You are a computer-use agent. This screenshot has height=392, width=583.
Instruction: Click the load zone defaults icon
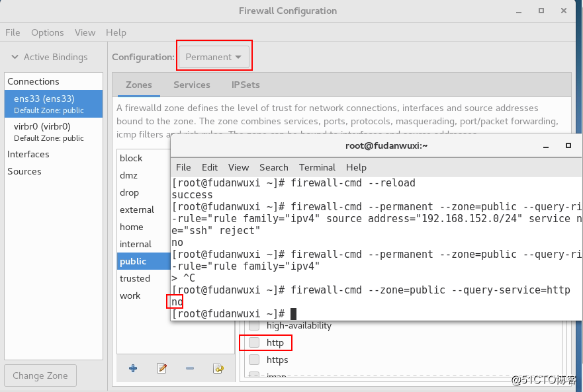[218, 368]
